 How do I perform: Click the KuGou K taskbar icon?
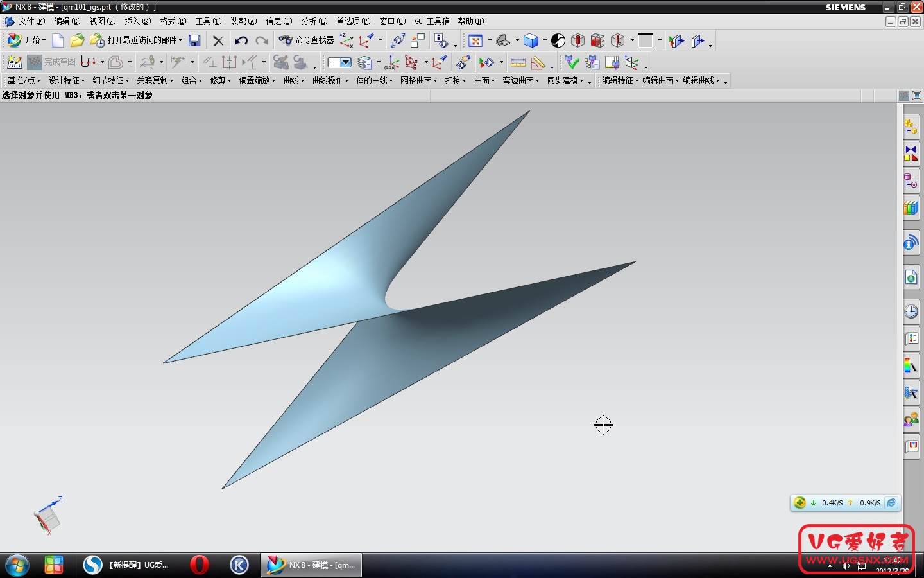(239, 565)
